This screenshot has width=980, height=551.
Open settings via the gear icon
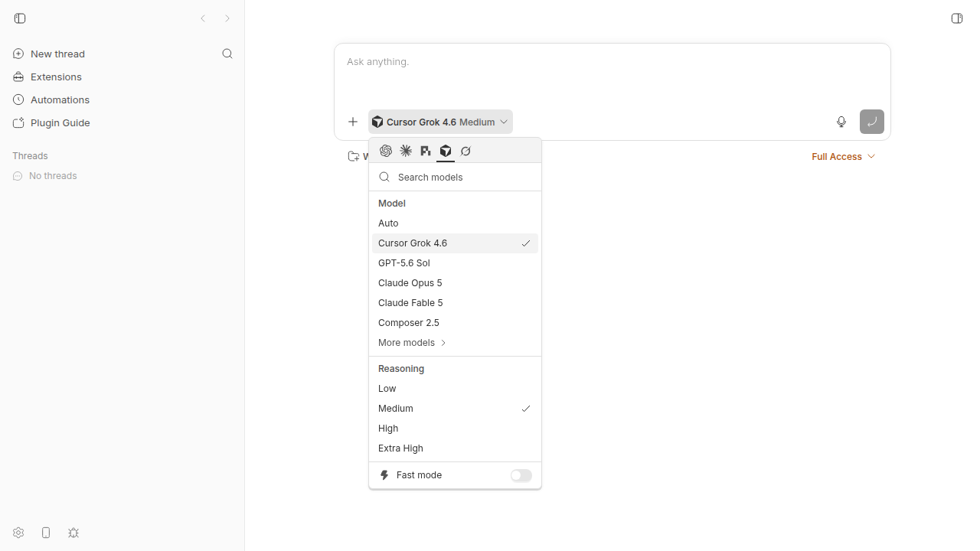pyautogui.click(x=18, y=533)
